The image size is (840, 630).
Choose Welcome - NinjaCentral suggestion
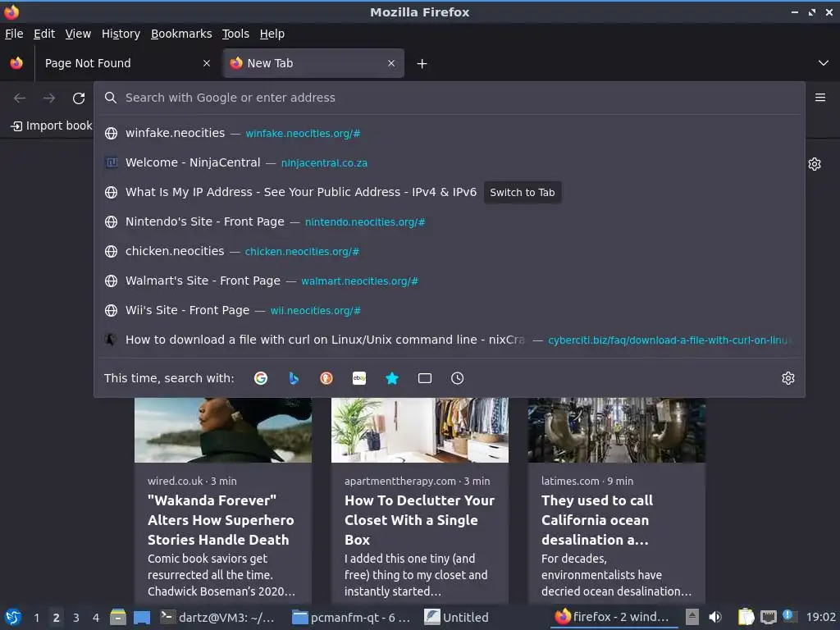click(x=449, y=162)
